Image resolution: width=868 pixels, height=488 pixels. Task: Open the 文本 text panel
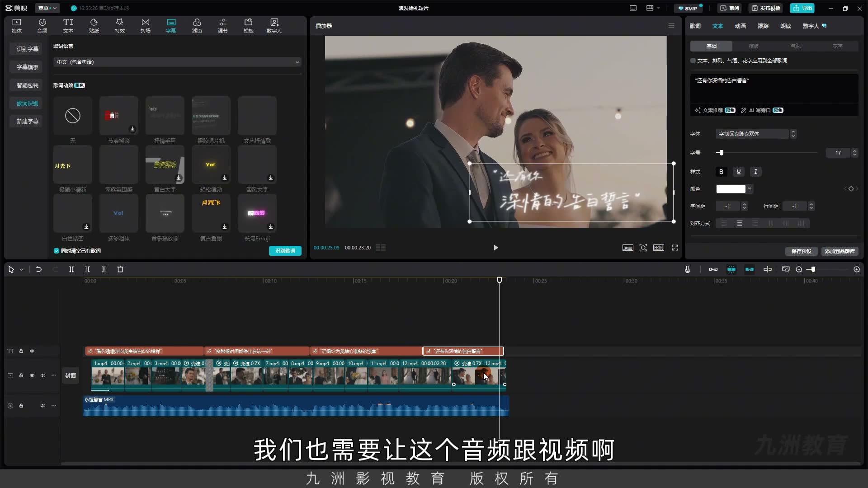68,26
